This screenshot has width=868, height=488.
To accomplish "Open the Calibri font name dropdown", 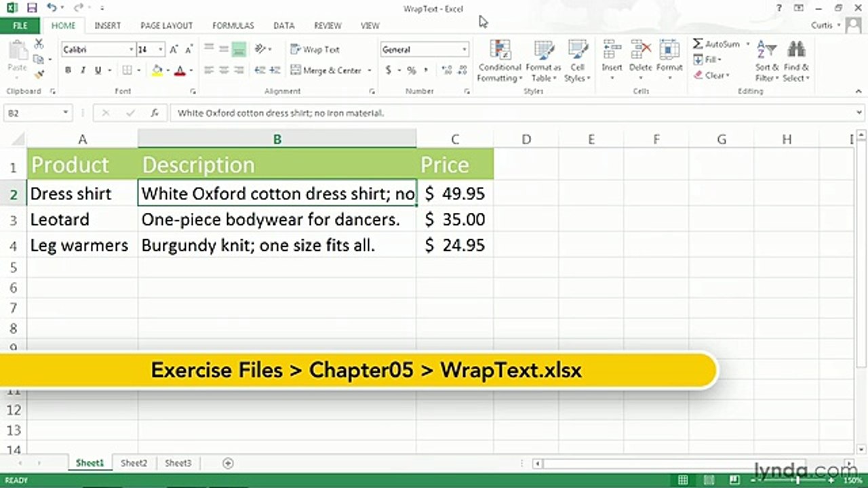I will [x=131, y=49].
